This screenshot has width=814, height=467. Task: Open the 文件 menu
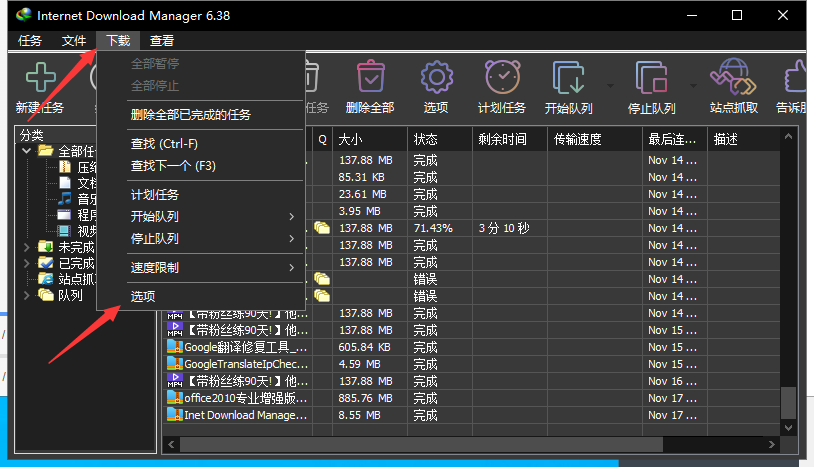[x=74, y=41]
